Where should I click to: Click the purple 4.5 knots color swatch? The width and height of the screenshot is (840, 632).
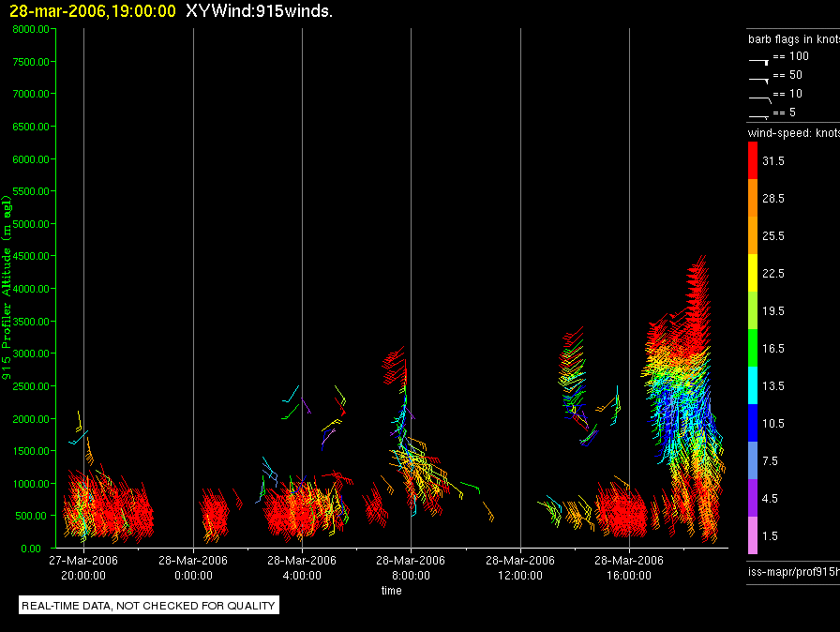click(x=753, y=498)
